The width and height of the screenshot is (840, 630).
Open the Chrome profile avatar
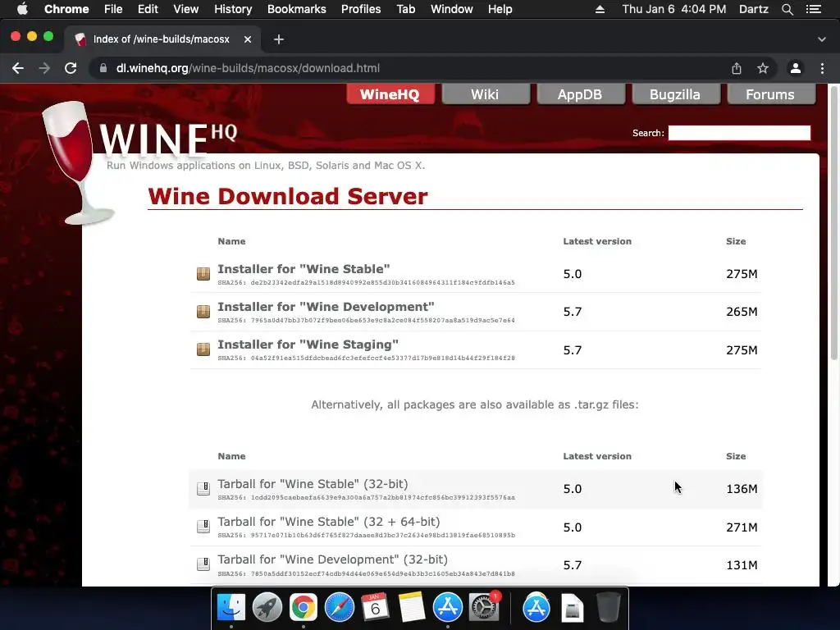pyautogui.click(x=796, y=69)
